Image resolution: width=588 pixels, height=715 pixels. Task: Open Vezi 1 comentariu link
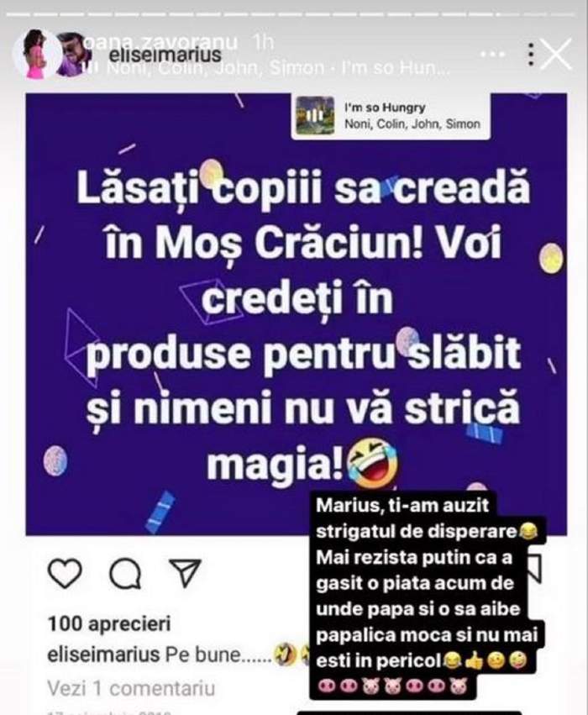pyautogui.click(x=131, y=688)
